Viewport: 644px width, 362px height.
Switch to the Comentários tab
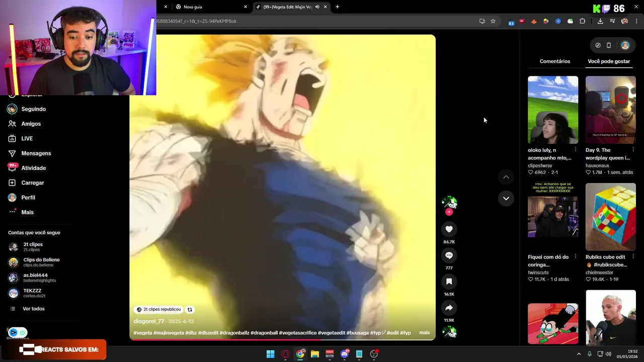(x=555, y=61)
